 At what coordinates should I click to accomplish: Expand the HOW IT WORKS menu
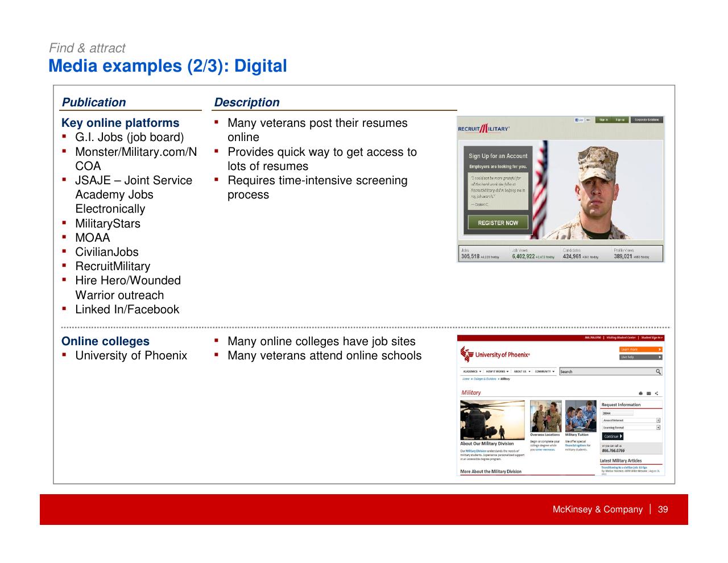[x=497, y=371]
